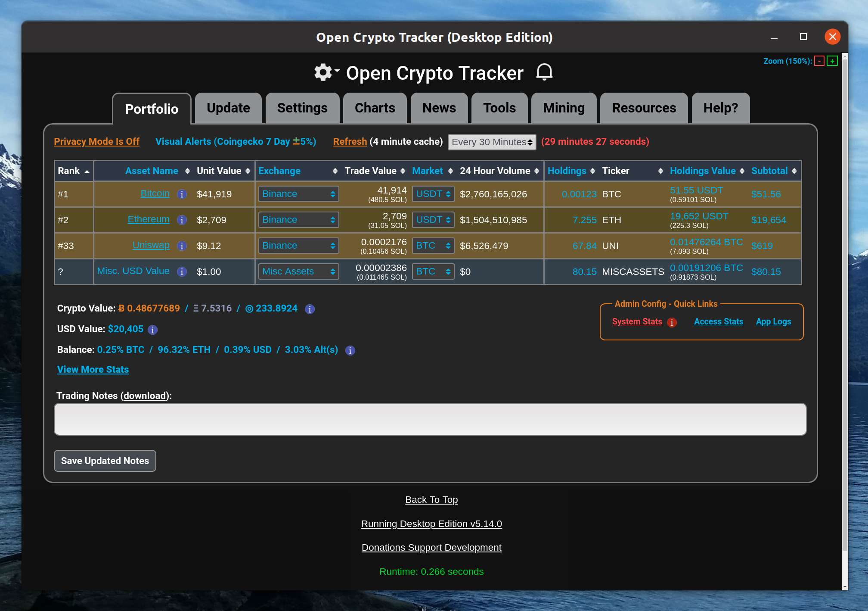This screenshot has height=611, width=868.
Task: Open Bitcoin market dropdown showing USDT
Action: click(433, 194)
